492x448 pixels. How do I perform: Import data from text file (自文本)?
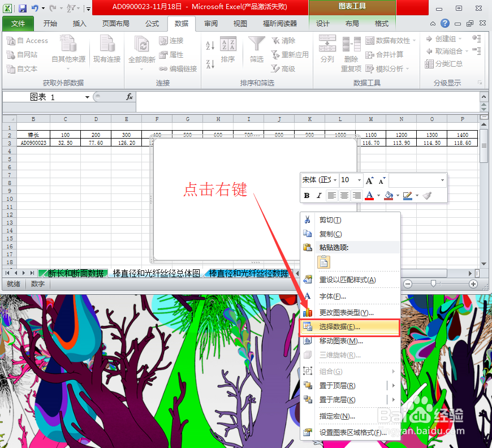pos(21,69)
